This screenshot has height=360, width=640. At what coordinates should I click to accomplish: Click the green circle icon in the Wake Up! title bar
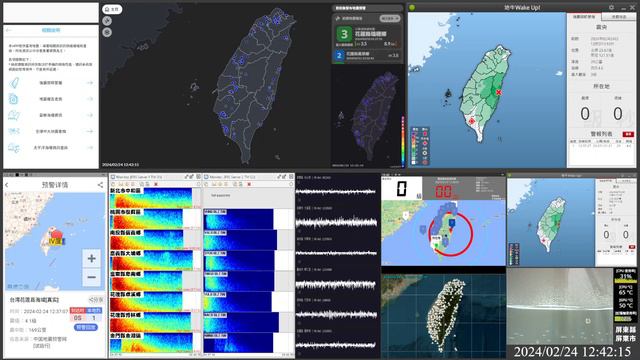pos(412,7)
